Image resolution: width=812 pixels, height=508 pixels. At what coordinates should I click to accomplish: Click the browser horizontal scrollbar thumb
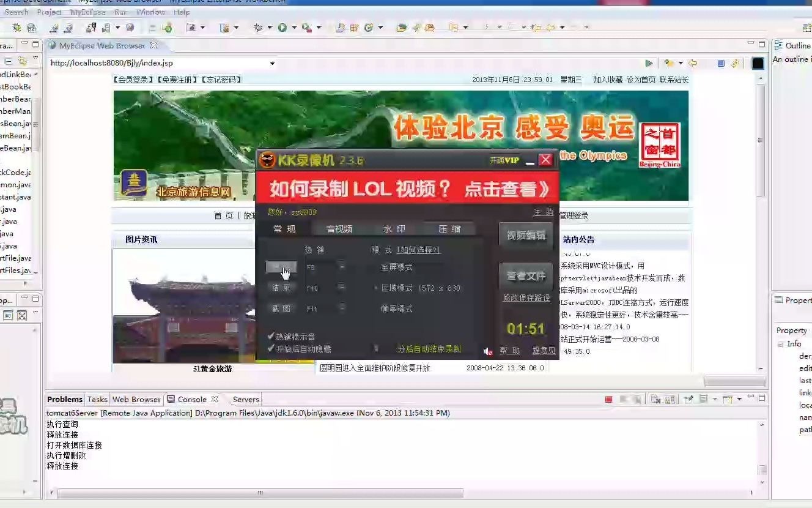[x=734, y=382]
